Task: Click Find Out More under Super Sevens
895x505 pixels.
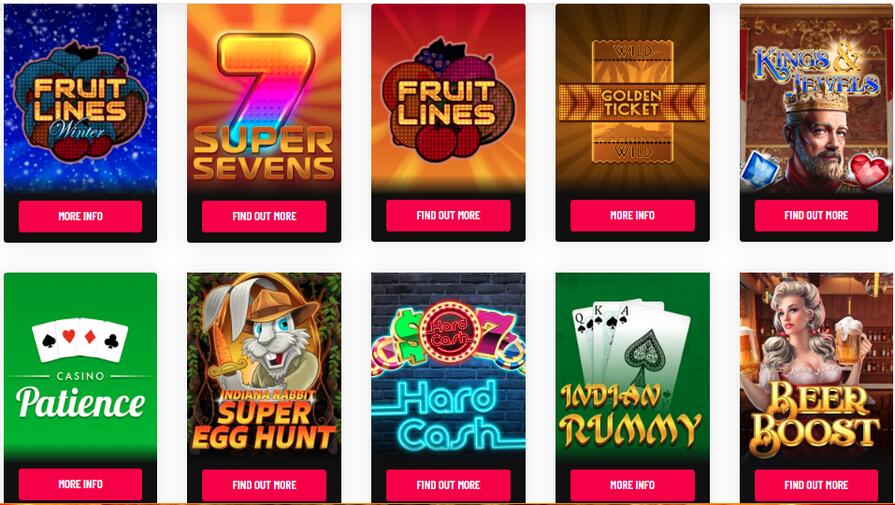Action: [x=264, y=216]
